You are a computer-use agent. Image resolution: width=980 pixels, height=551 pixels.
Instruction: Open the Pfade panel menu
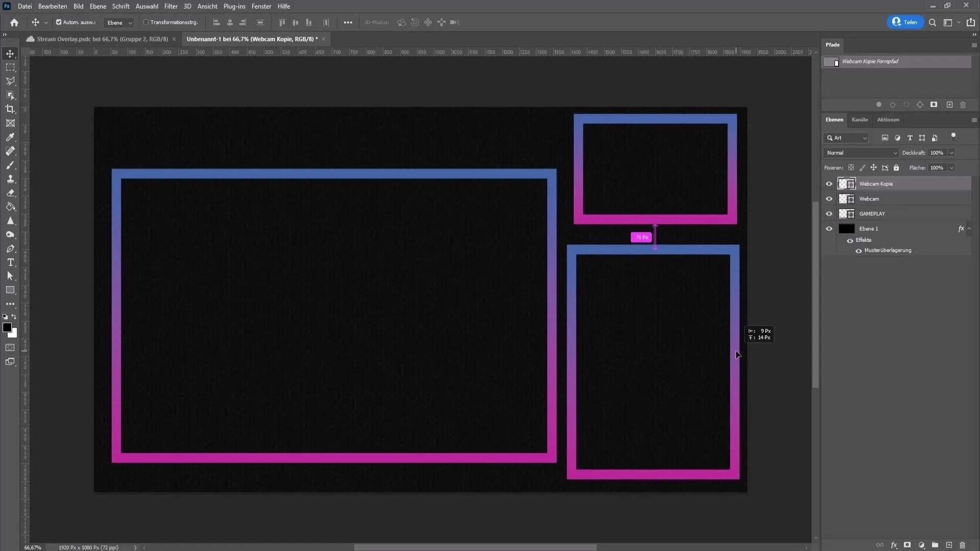point(974,45)
